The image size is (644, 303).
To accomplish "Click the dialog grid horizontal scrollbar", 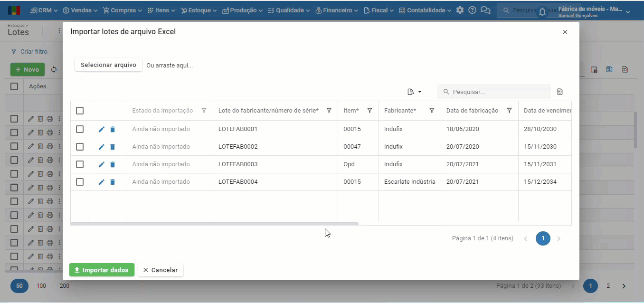I will (214, 223).
